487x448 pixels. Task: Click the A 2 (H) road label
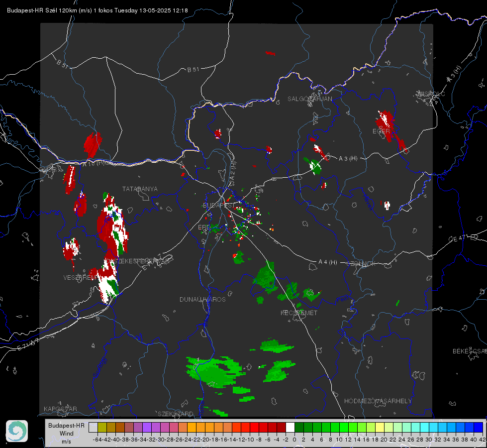pyautogui.click(x=233, y=171)
